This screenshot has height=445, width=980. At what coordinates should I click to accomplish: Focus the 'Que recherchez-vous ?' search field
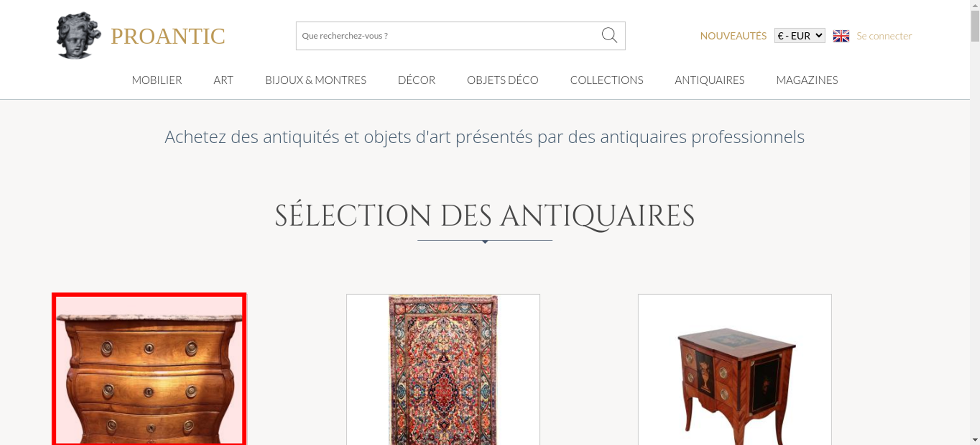click(446, 36)
